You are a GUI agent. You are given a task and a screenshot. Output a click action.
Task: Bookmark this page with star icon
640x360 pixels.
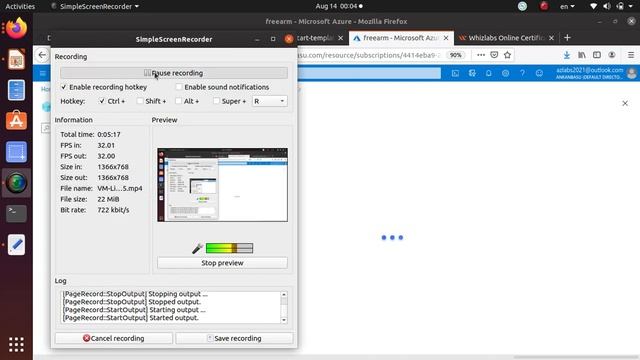tap(507, 55)
